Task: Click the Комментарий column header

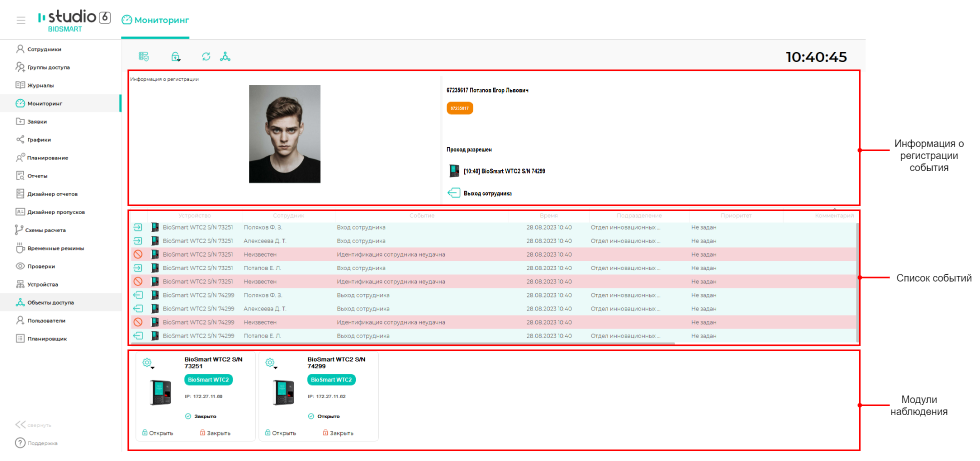Action: pyautogui.click(x=834, y=215)
